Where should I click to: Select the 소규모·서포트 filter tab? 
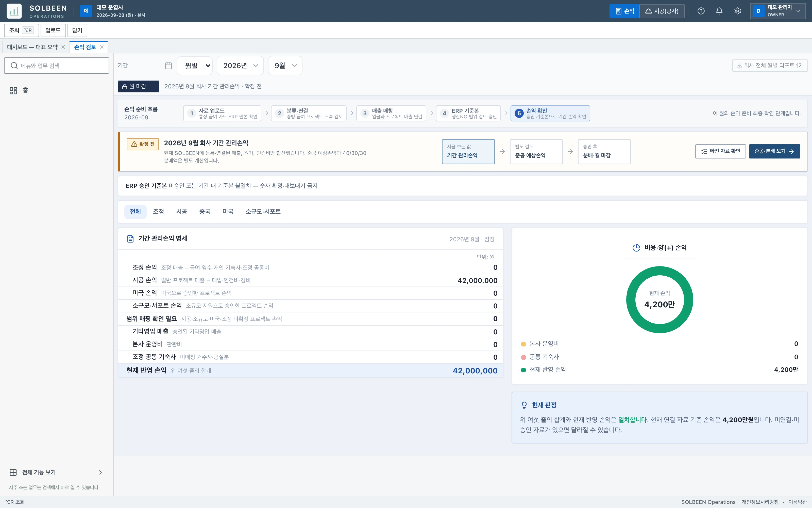tap(263, 212)
